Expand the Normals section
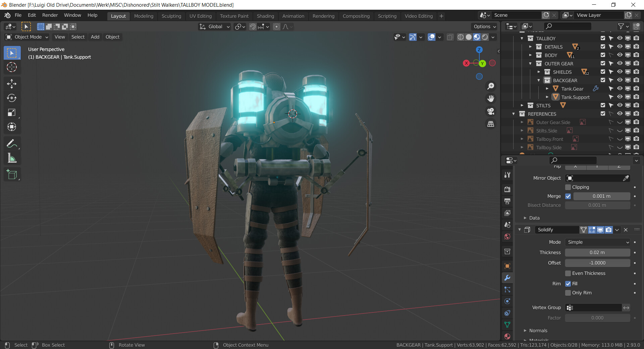The height and width of the screenshot is (349, 644). coord(538,331)
